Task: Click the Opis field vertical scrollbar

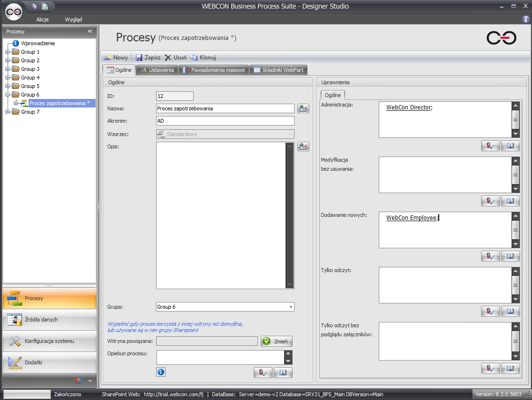Action: point(289,215)
